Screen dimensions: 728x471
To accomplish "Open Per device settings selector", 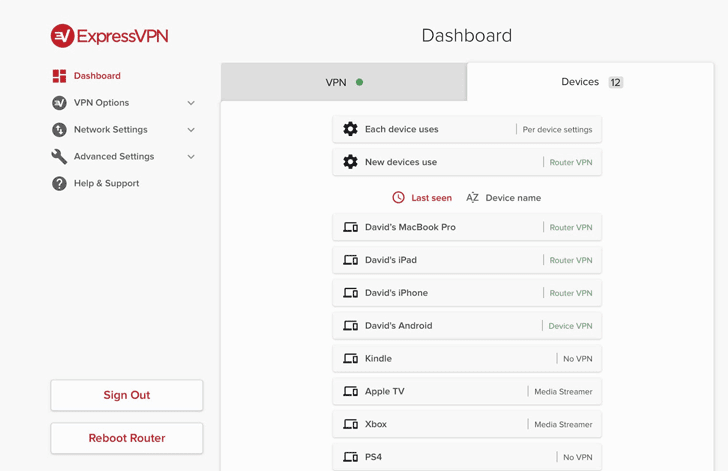I will pyautogui.click(x=557, y=130).
